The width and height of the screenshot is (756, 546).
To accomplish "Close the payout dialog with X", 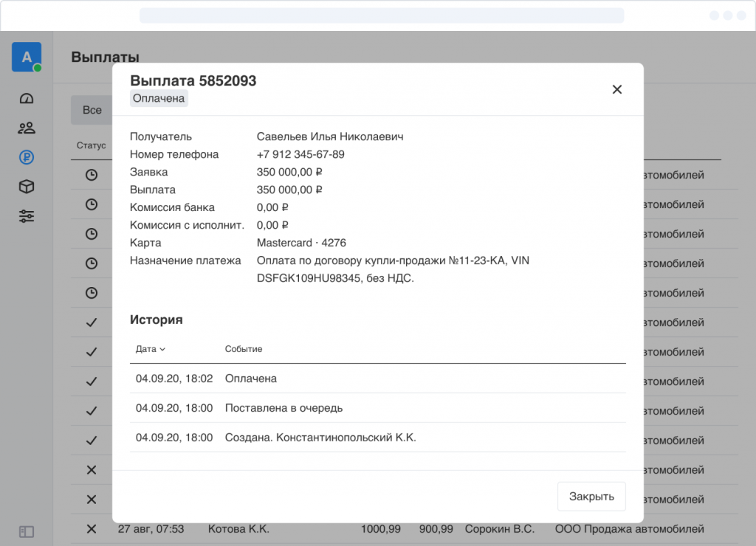I will tap(617, 89).
